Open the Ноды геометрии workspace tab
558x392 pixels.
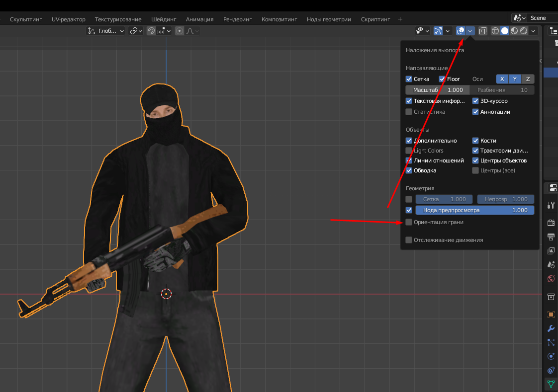pos(329,19)
